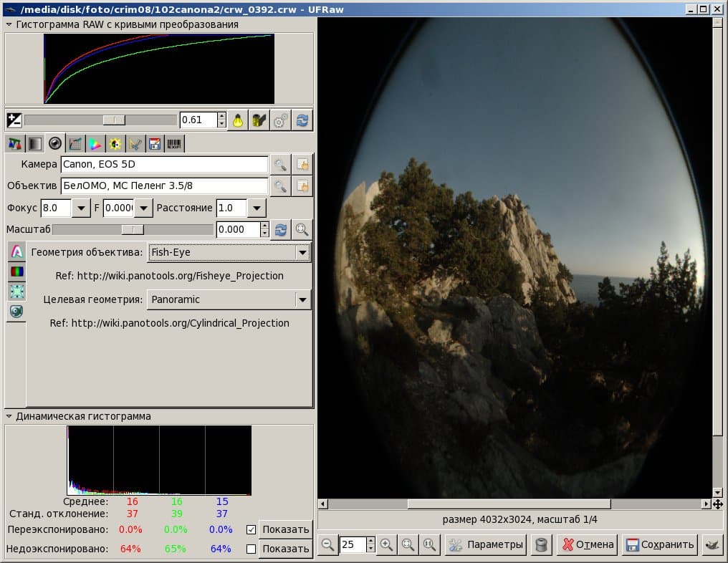Open the Геометрия объектива Fish-Eye dropdown
This screenshot has height=563, width=728.
click(x=229, y=253)
